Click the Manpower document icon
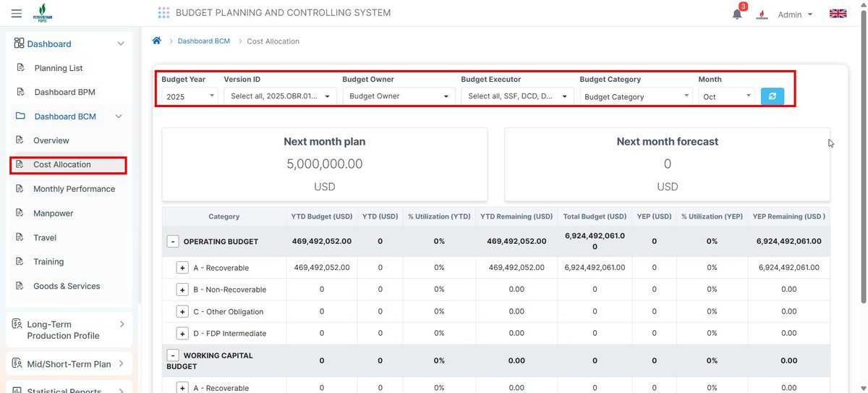 [20, 213]
